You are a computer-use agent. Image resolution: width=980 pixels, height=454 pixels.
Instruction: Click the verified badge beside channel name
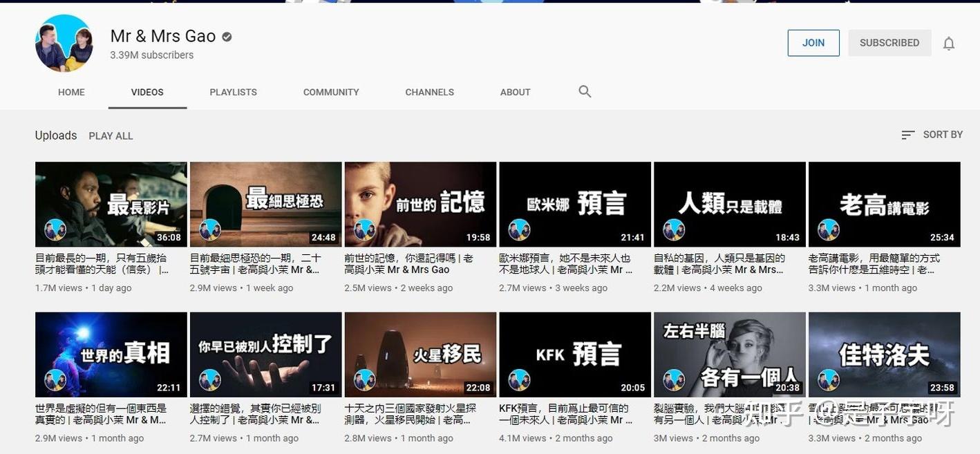227,37
